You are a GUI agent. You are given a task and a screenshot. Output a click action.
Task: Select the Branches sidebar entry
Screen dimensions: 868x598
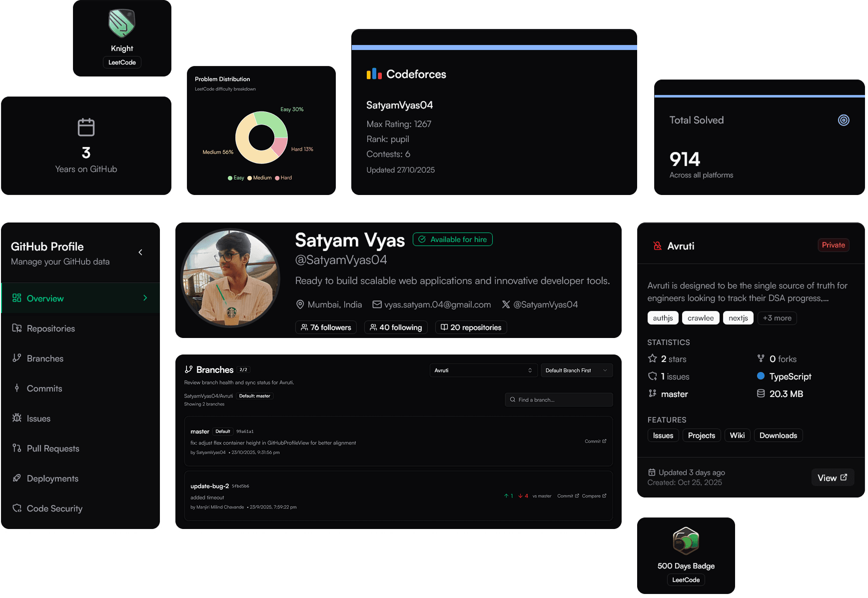pos(44,358)
